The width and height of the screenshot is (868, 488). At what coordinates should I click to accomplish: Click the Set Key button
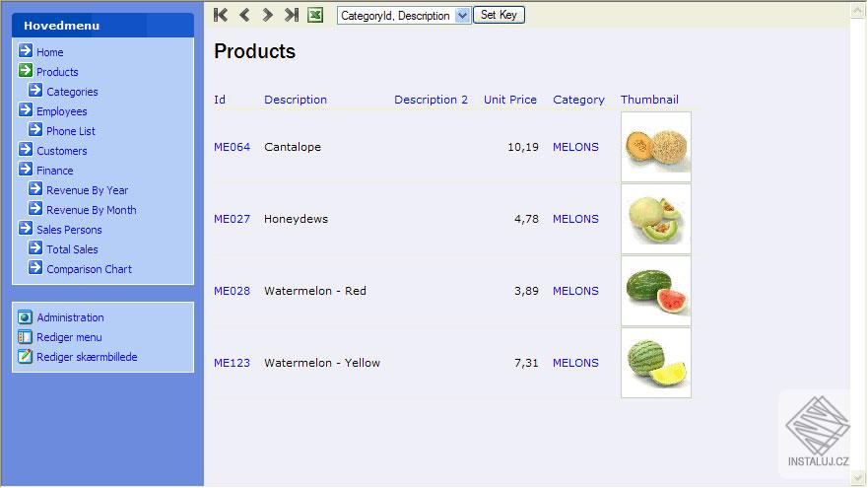[x=499, y=15]
